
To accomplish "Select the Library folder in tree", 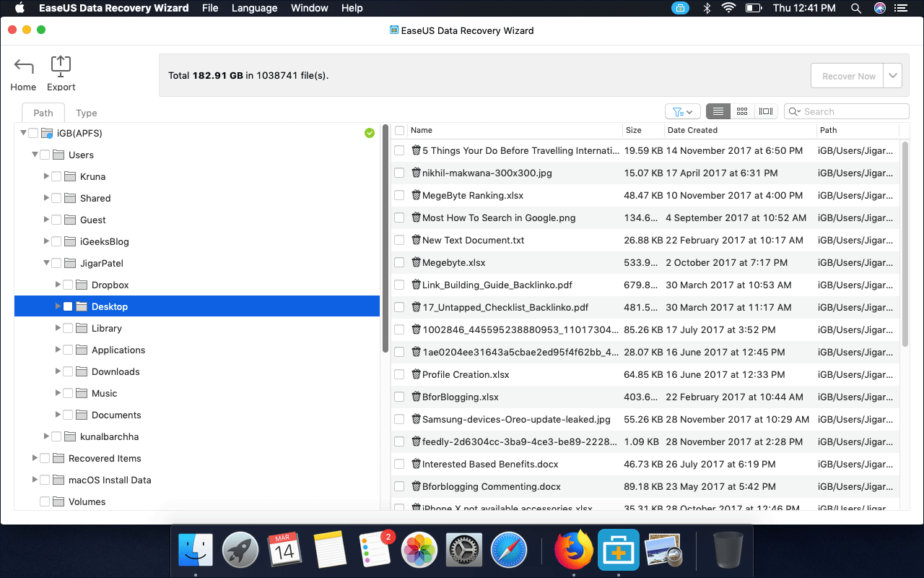I will pos(106,328).
